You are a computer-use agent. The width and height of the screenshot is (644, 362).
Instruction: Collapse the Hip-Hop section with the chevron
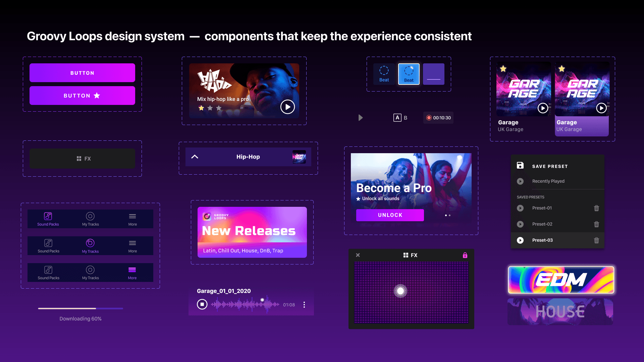195,157
